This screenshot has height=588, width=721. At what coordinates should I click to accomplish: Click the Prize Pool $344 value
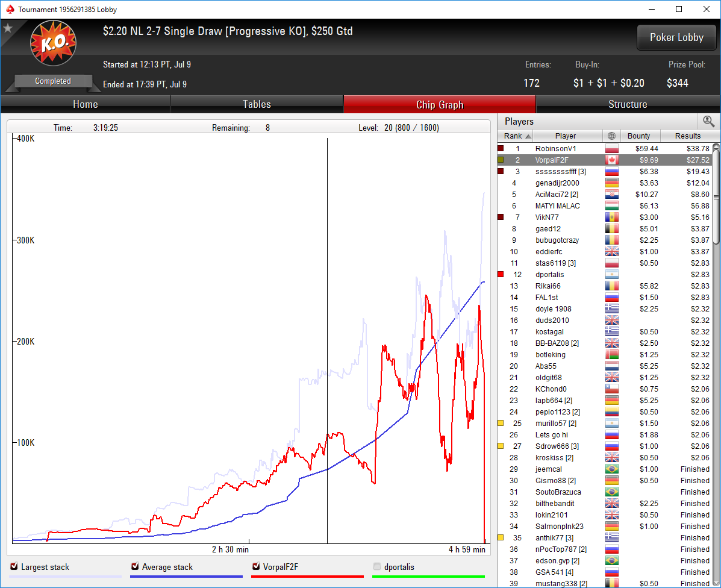coord(677,83)
